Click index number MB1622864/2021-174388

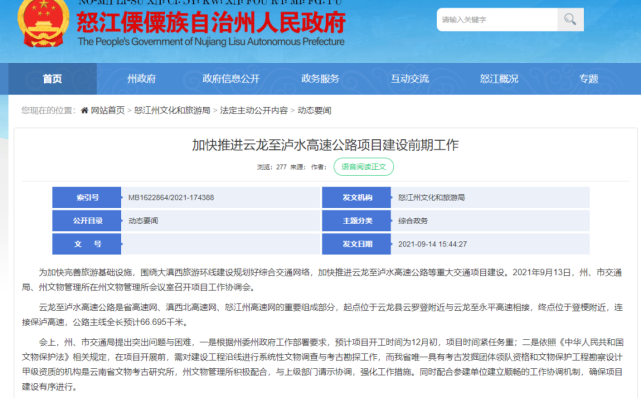[171, 198]
